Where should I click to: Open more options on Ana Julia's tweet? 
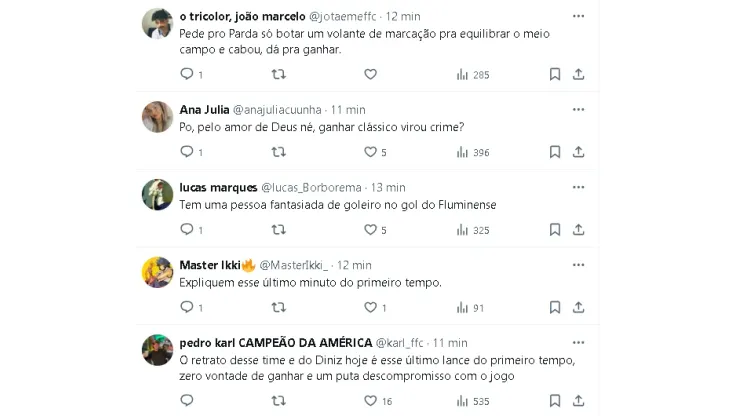click(x=579, y=108)
